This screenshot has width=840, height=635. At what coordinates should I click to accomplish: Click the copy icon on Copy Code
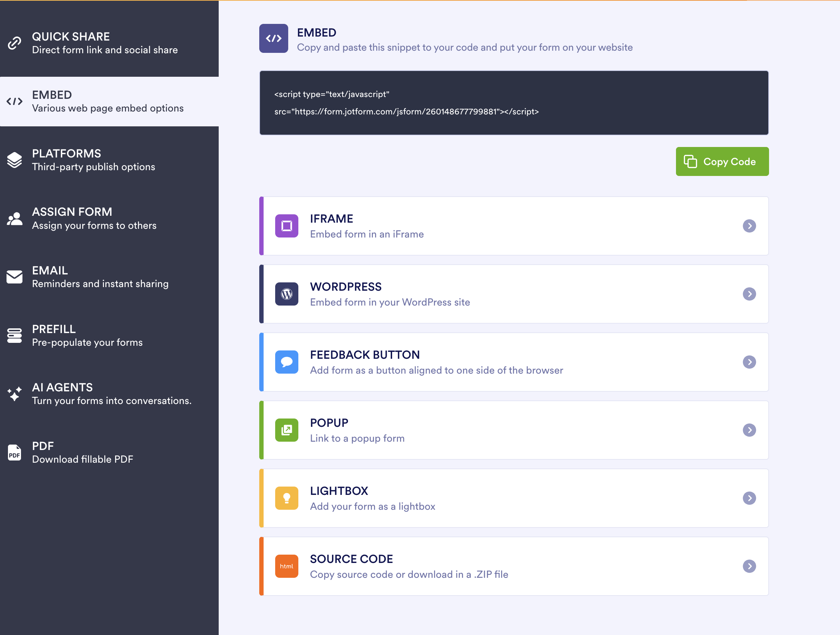point(690,161)
